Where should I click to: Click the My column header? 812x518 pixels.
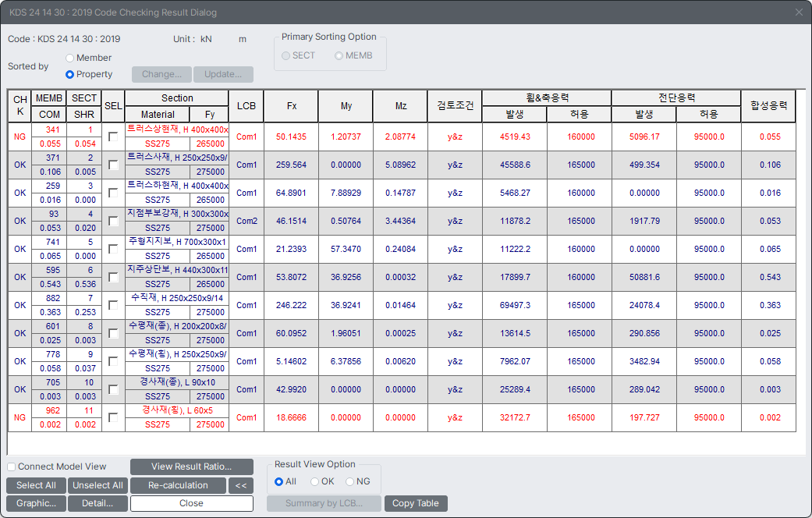coord(346,106)
